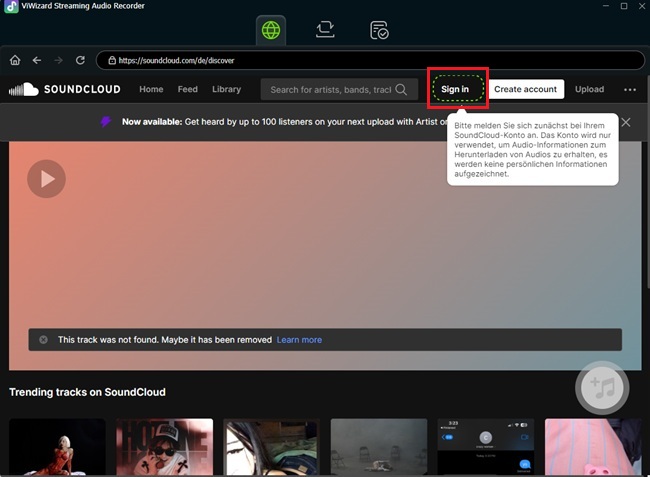Minimize the ViWizard window
The width and height of the screenshot is (650, 477).
click(606, 6)
